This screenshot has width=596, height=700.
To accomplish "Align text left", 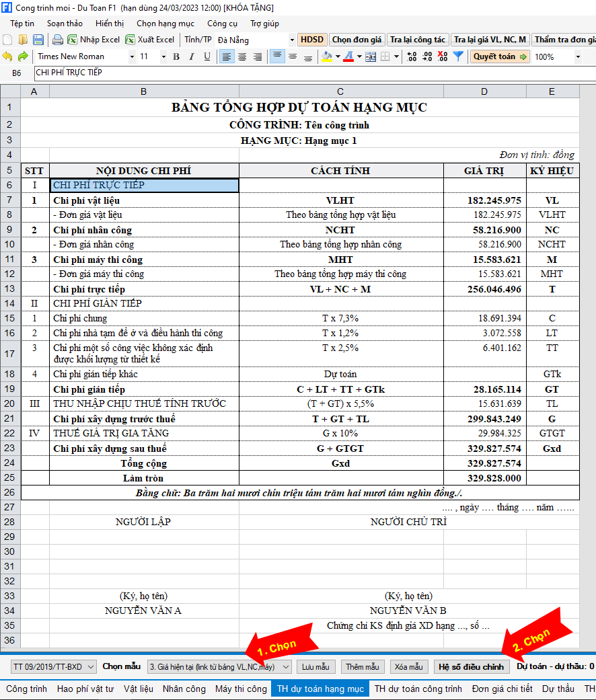I will click(227, 56).
